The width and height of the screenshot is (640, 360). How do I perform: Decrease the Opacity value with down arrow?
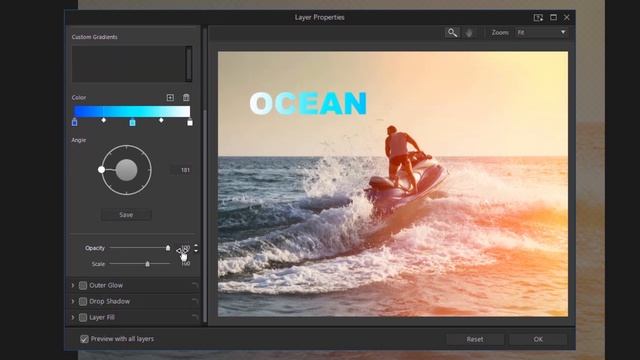pyautogui.click(x=196, y=250)
